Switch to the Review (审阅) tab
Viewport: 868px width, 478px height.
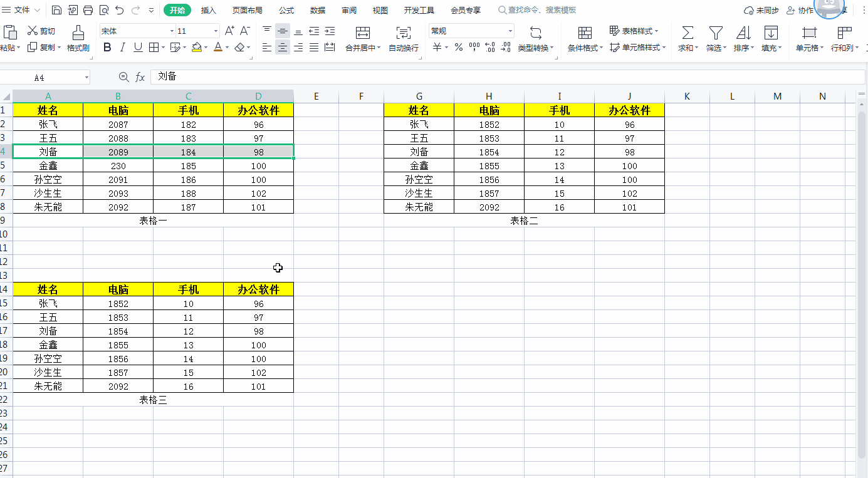(x=349, y=10)
